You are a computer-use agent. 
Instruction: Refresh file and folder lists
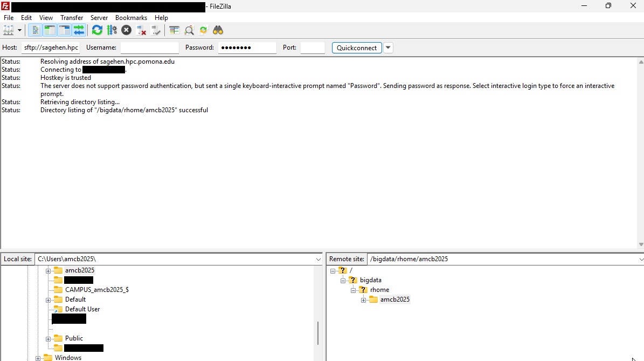97,30
